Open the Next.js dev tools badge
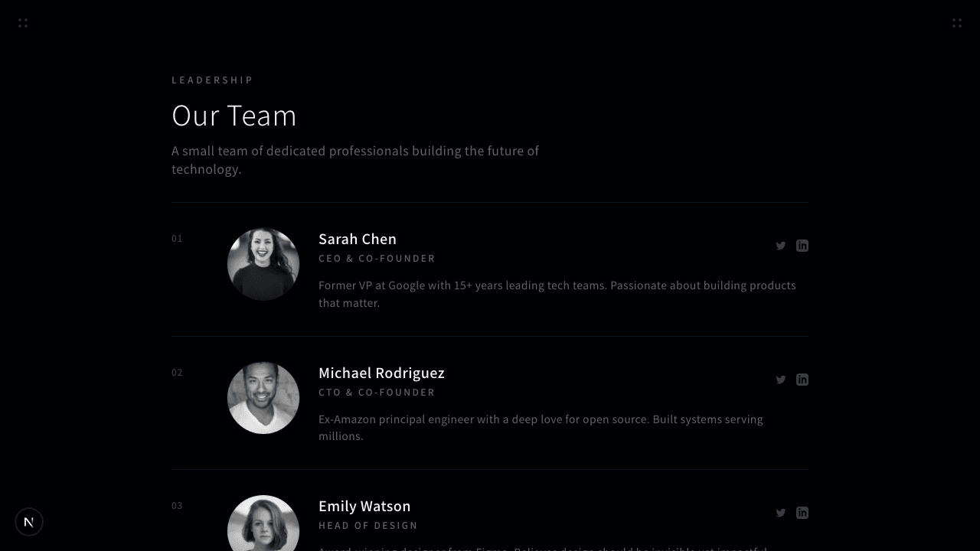Screen dimensions: 980x551 29,522
